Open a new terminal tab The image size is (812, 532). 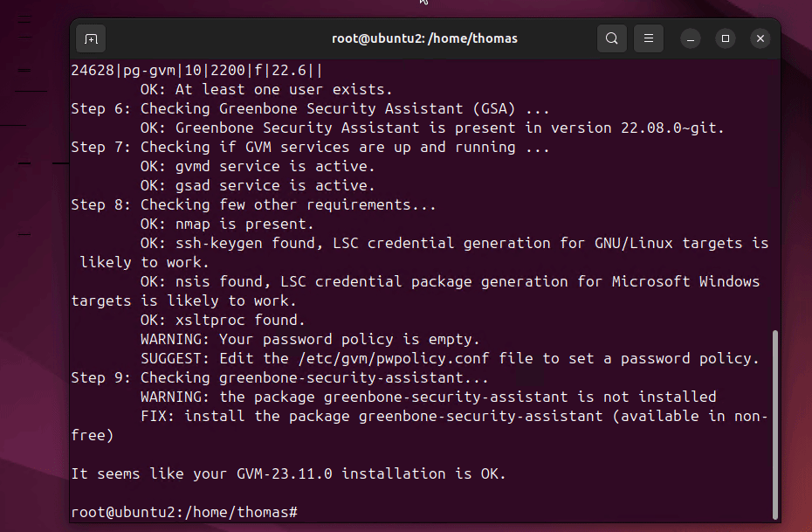pyautogui.click(x=90, y=38)
